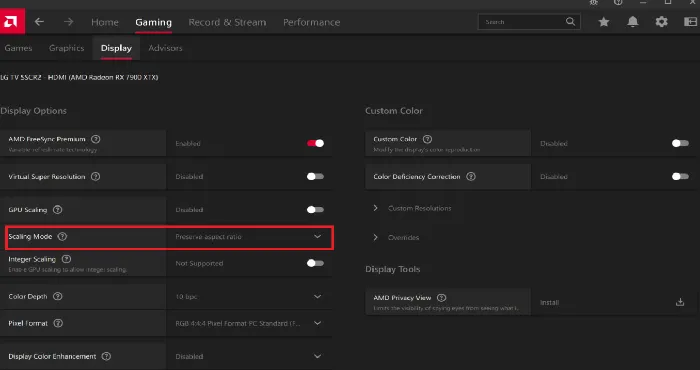Viewport: 700px width, 370px height.
Task: Show help for Integer Scaling
Action: pyautogui.click(x=67, y=259)
